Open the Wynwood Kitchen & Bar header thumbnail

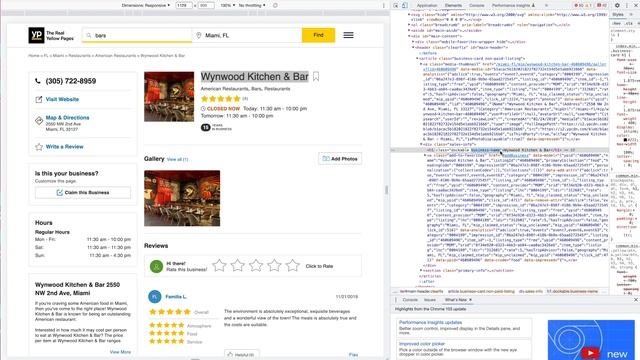(169, 97)
